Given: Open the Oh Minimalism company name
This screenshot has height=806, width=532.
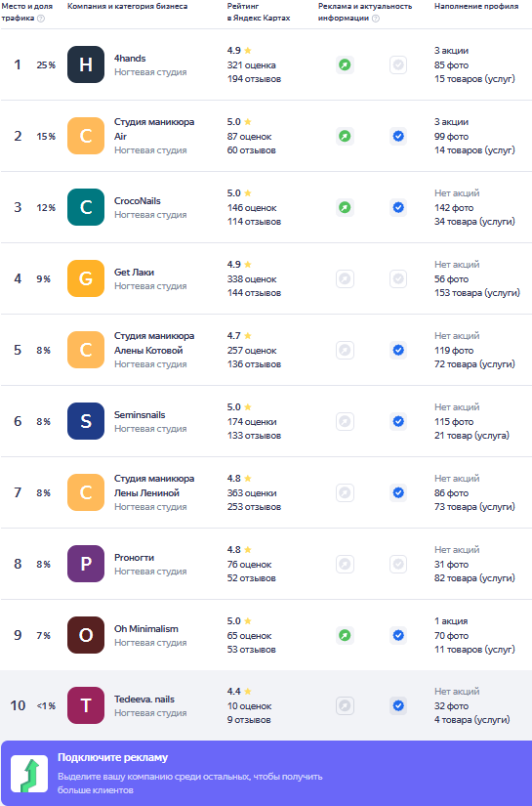Looking at the screenshot, I should (x=146, y=628).
